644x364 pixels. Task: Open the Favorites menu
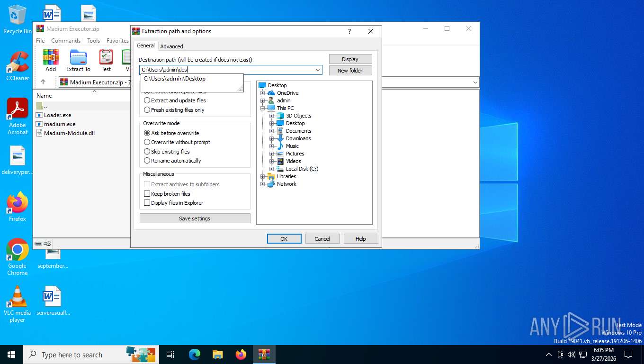[x=117, y=41]
